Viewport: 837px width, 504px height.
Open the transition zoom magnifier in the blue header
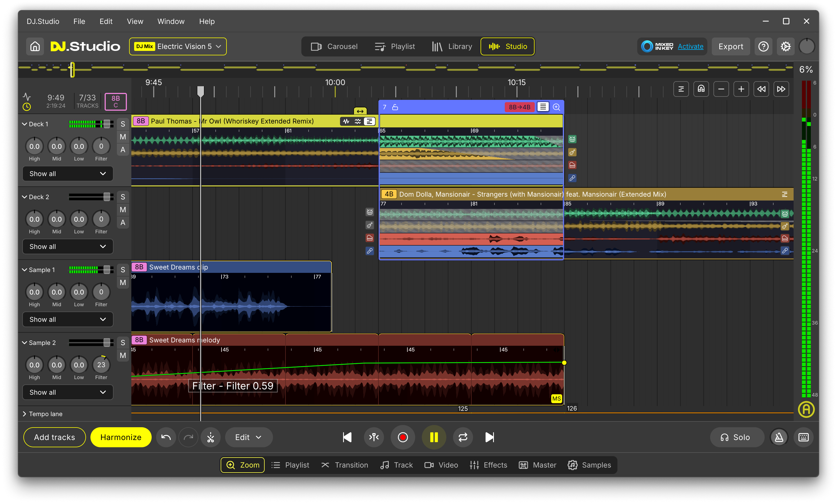[557, 107]
